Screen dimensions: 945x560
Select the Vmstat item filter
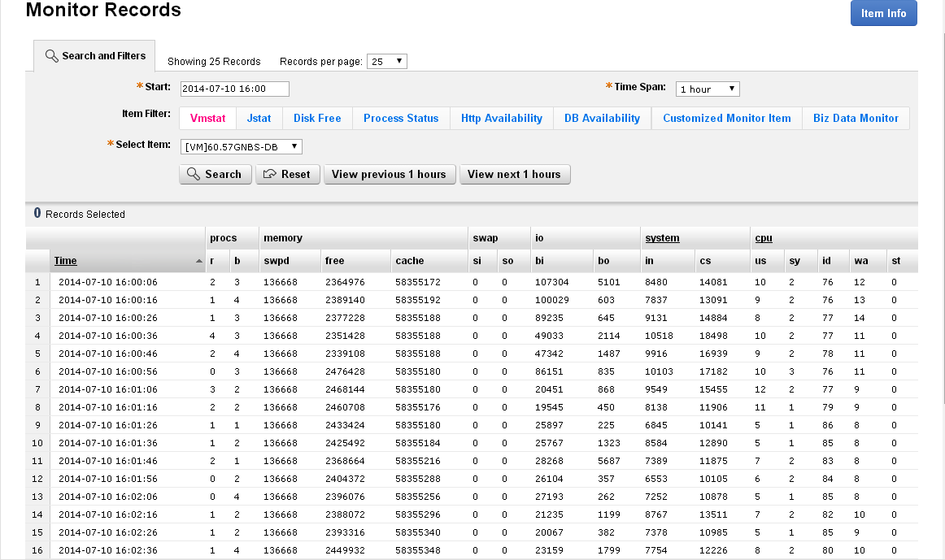click(x=208, y=118)
